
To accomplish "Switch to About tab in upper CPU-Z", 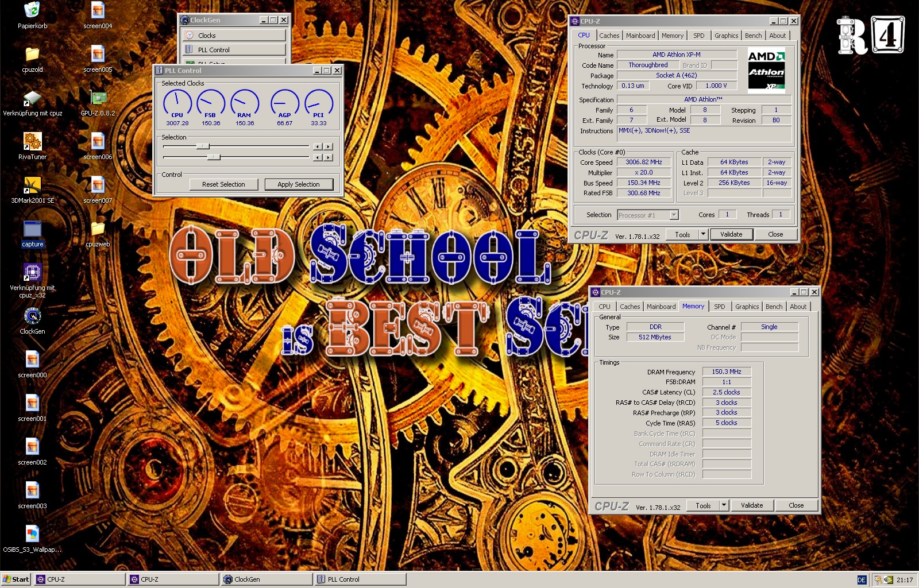I will tap(778, 36).
